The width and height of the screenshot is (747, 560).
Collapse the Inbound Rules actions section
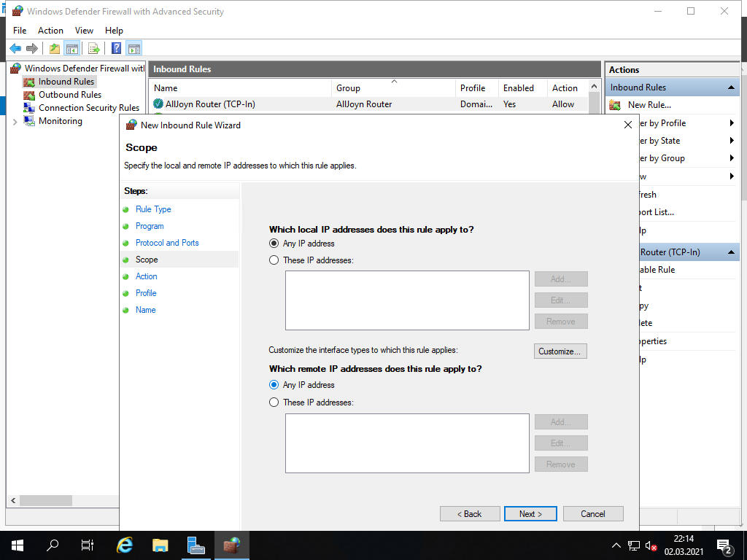tap(731, 87)
